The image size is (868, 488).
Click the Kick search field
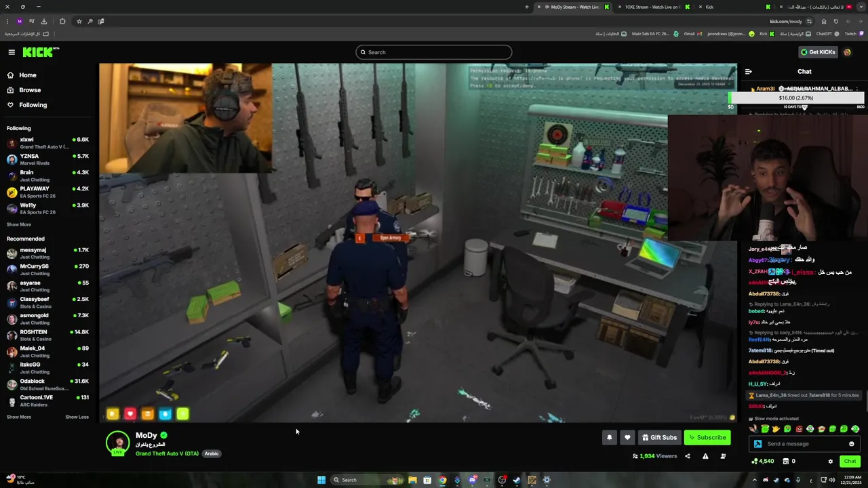[434, 52]
